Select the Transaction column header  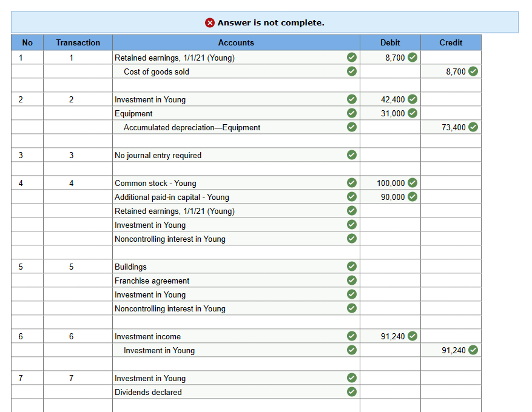[x=78, y=42]
